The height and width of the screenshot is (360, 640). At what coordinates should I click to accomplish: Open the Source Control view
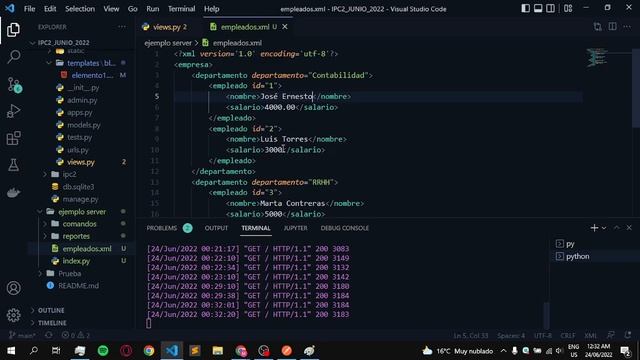pyautogui.click(x=14, y=84)
